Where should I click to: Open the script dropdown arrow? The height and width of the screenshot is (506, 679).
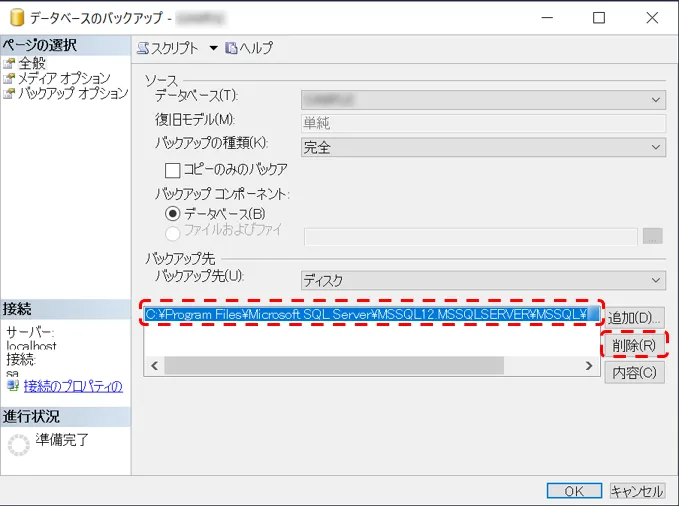coord(214,48)
